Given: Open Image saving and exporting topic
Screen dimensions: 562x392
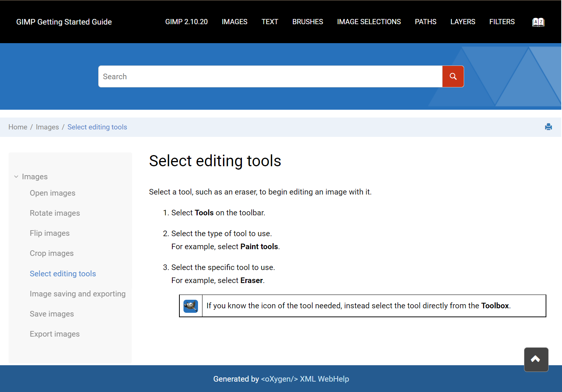Looking at the screenshot, I should 78,294.
